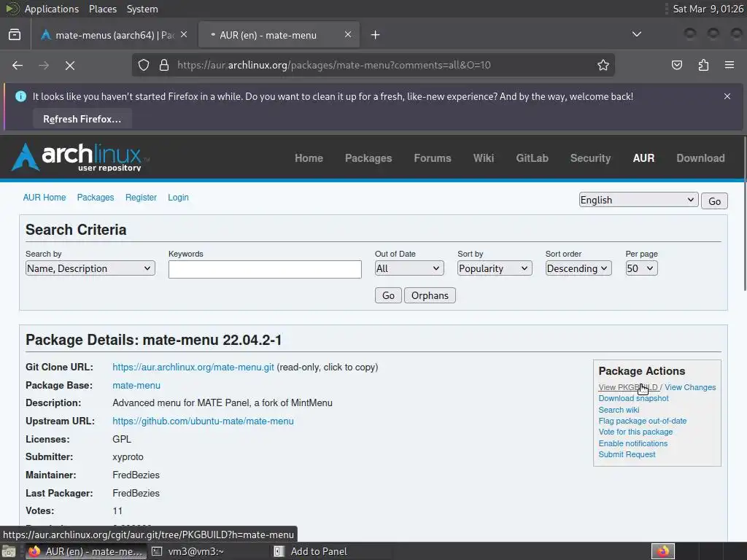Viewport: 747px width, 560px height.
Task: Open the github ubuntu-mate upstream URL
Action: click(x=203, y=421)
